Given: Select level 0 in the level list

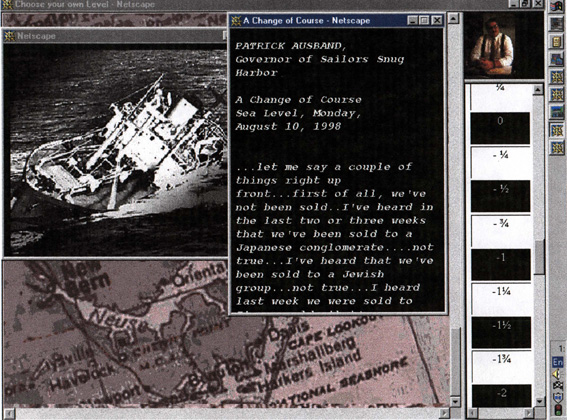Looking at the screenshot, I should coord(500,128).
